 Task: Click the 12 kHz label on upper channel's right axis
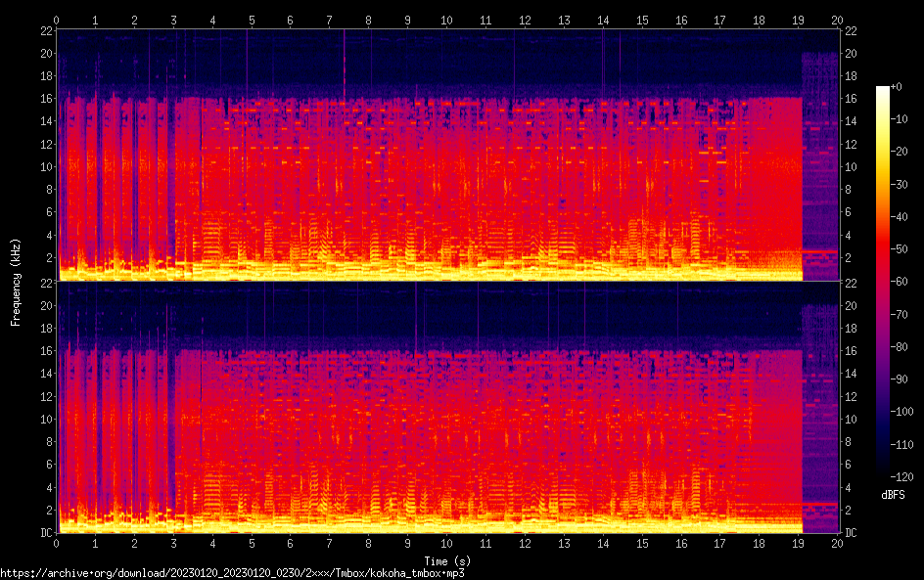tap(851, 144)
